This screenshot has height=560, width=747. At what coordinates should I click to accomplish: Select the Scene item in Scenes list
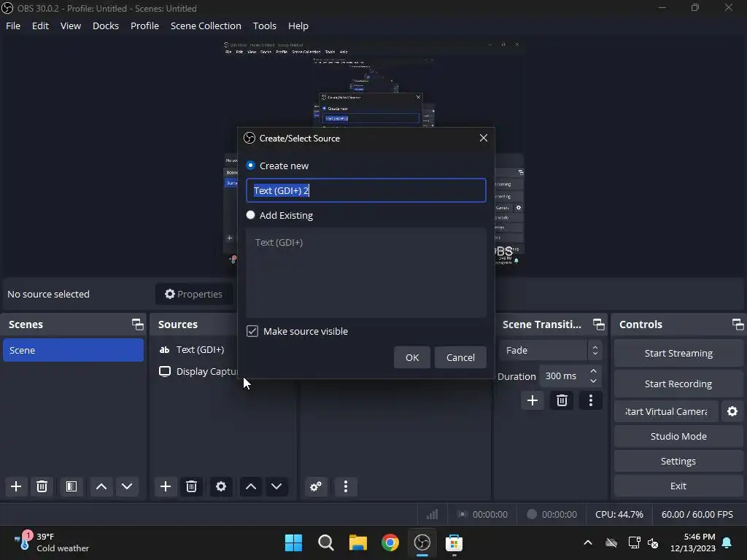coord(74,350)
